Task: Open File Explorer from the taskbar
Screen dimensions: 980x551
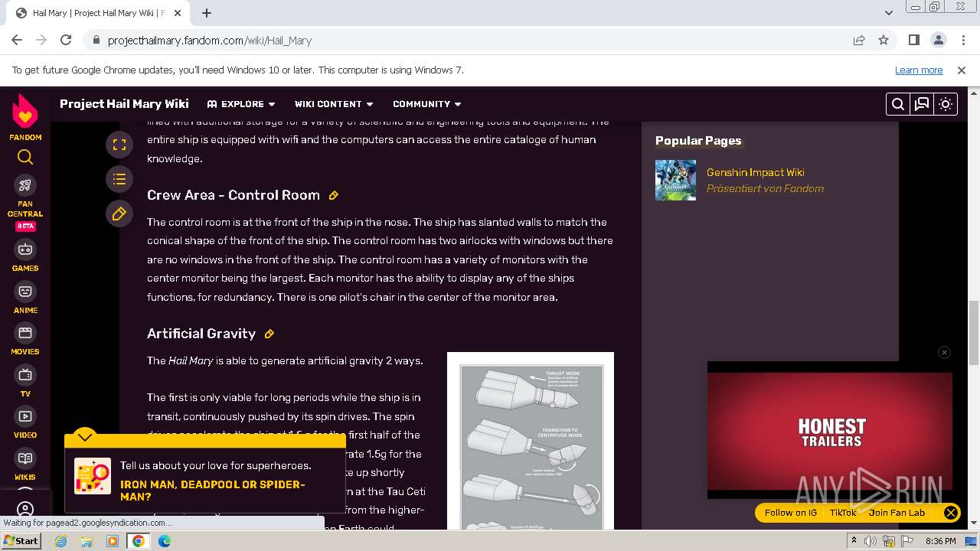Action: pos(87,541)
